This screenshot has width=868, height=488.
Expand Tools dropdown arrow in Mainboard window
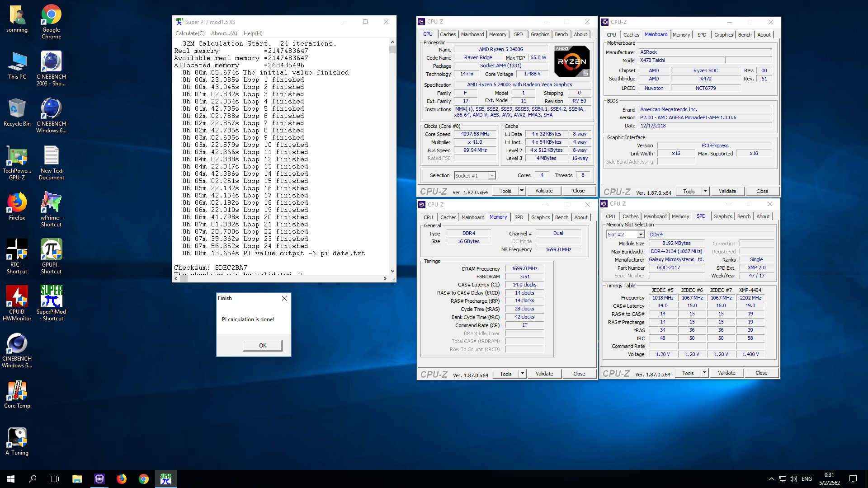tap(705, 191)
